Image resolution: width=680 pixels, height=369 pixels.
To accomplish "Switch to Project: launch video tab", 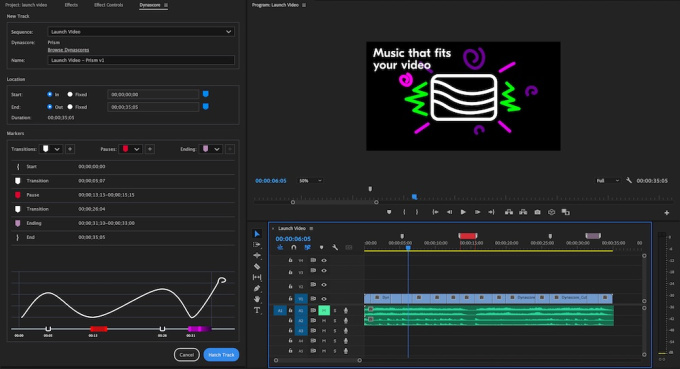I will click(26, 5).
